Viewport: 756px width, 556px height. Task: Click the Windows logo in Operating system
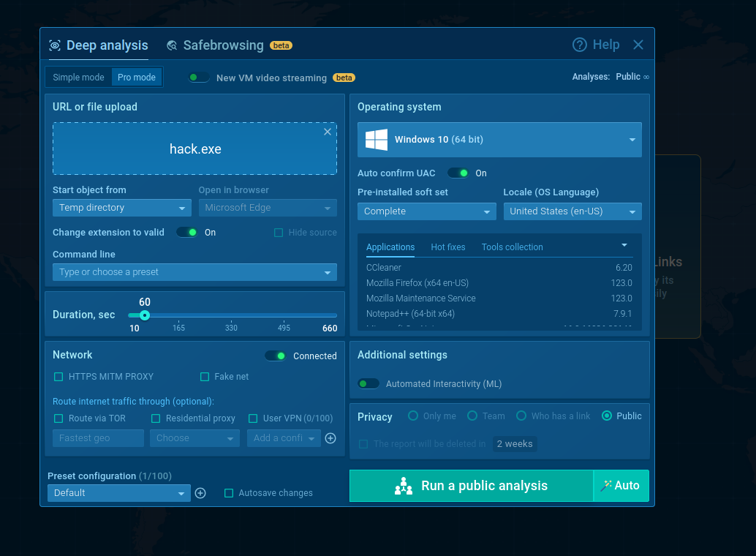click(377, 140)
